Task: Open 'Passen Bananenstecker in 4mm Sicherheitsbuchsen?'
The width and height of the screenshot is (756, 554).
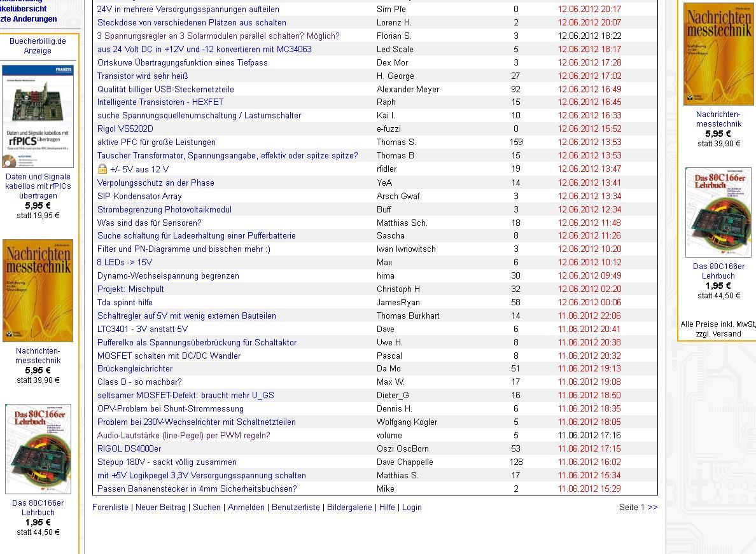Action: [x=197, y=489]
